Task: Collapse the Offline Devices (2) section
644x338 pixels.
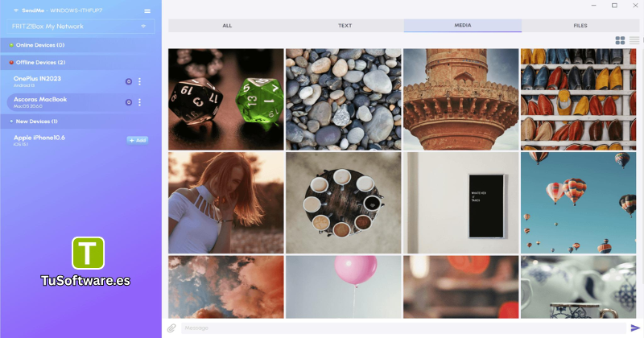Action: click(81, 63)
